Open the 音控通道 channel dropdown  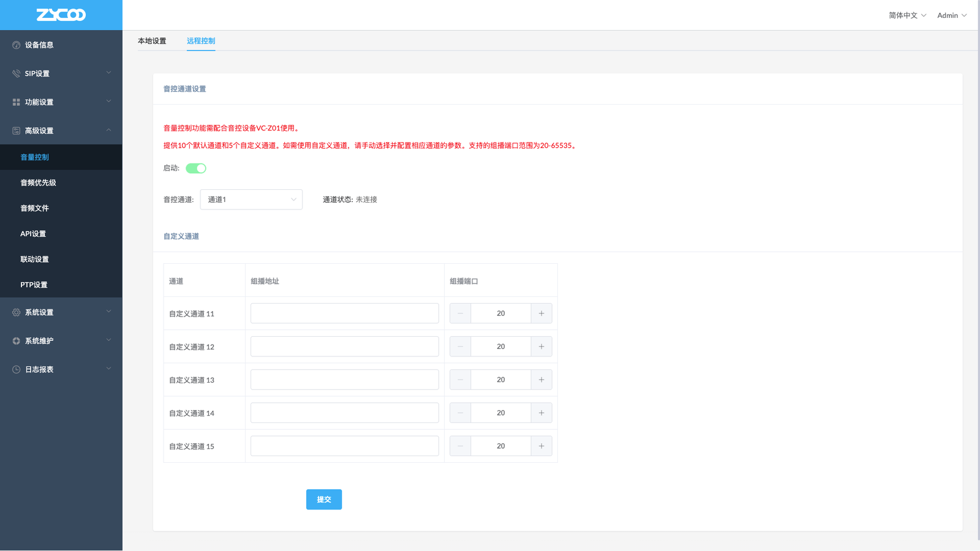(251, 200)
